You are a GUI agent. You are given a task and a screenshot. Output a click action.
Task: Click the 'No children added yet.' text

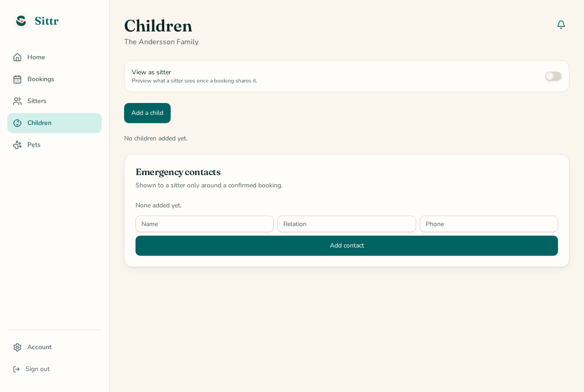tap(156, 139)
